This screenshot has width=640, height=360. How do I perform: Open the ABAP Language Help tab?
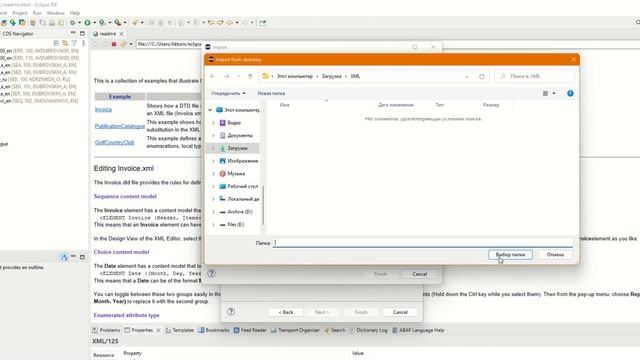418,330
